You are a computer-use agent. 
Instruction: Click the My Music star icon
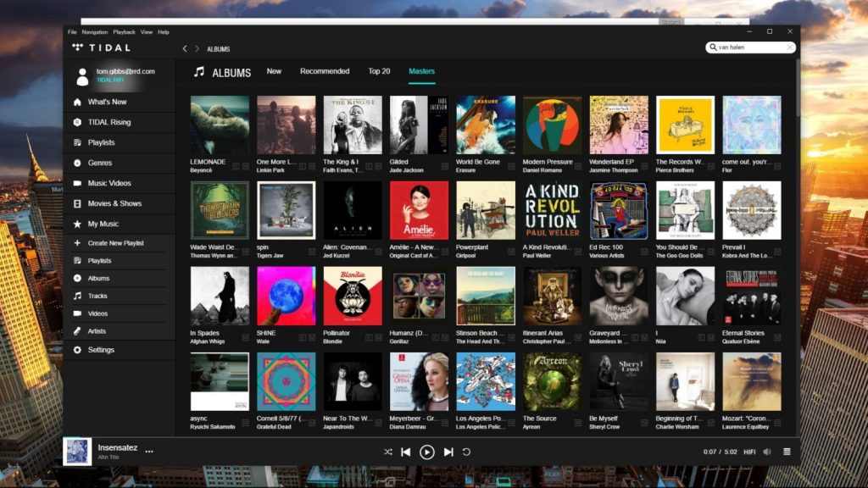tap(77, 224)
